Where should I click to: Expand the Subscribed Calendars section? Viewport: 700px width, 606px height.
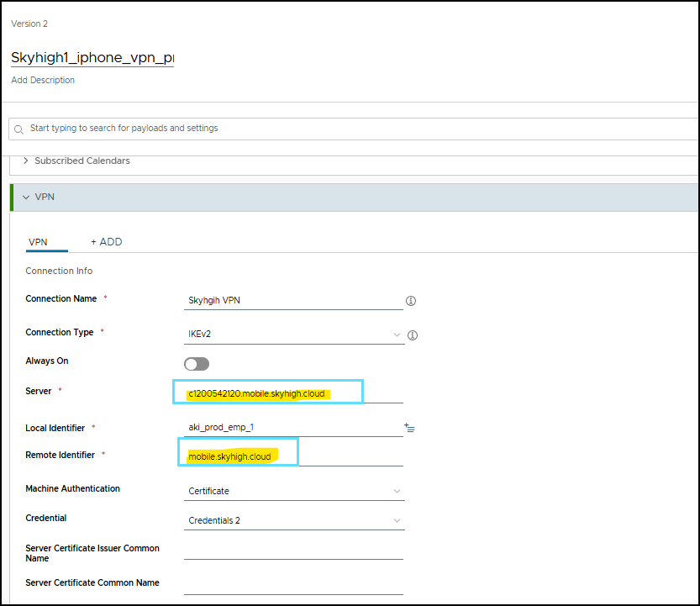point(82,161)
